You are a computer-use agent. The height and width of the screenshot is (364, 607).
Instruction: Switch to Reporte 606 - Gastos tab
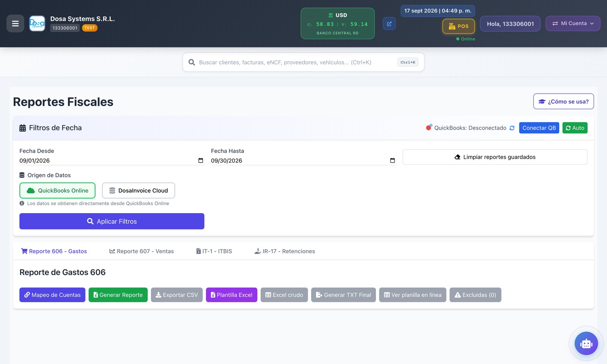54,251
